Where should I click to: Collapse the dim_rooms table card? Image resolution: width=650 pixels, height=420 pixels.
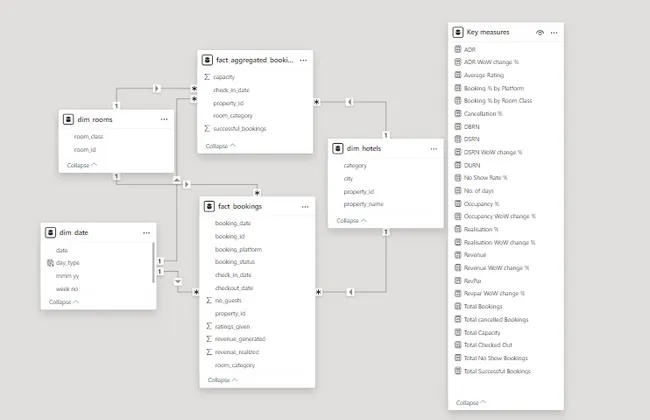[x=82, y=164]
